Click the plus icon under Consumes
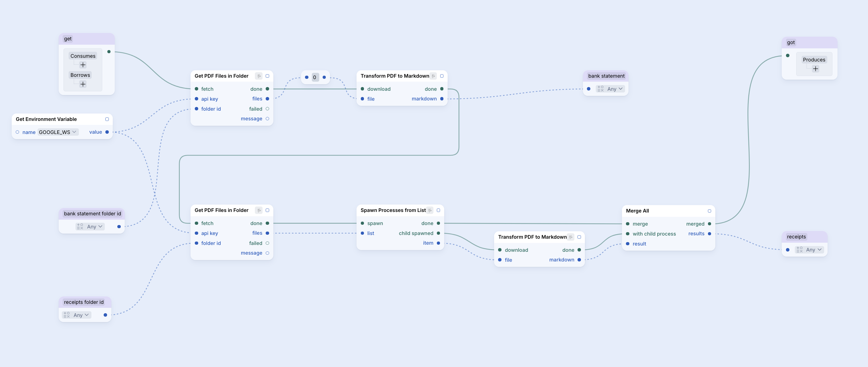Image resolution: width=868 pixels, height=367 pixels. [x=83, y=65]
